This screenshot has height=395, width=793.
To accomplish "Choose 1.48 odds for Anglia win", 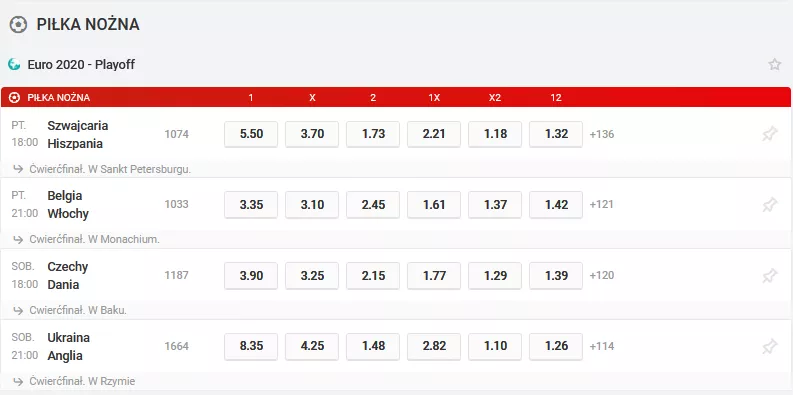I will (x=373, y=346).
